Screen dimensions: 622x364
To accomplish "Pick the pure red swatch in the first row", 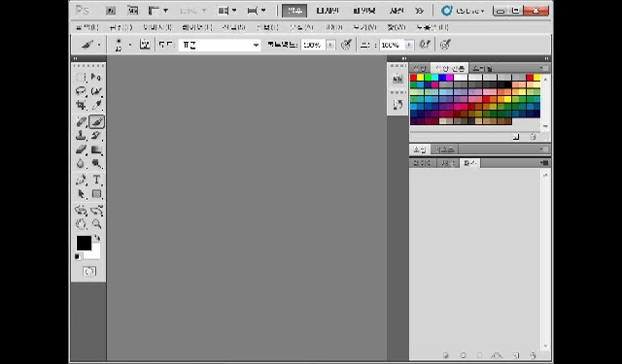I will (x=413, y=78).
